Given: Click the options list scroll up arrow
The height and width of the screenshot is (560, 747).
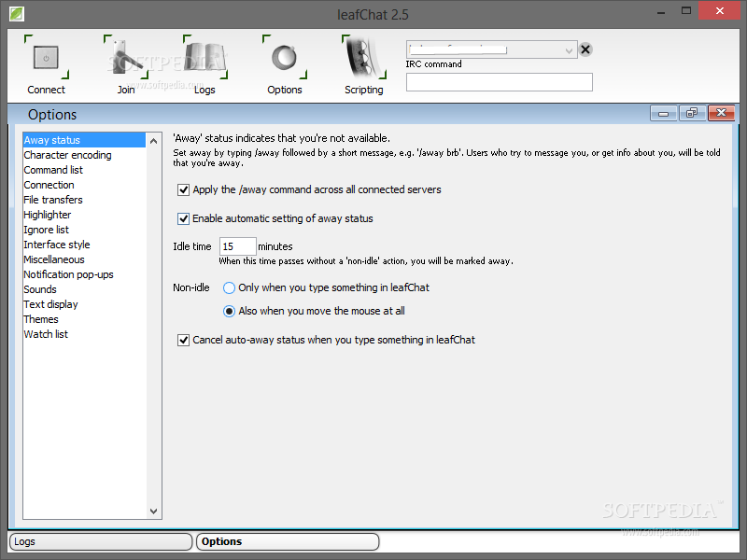Looking at the screenshot, I should tap(153, 141).
